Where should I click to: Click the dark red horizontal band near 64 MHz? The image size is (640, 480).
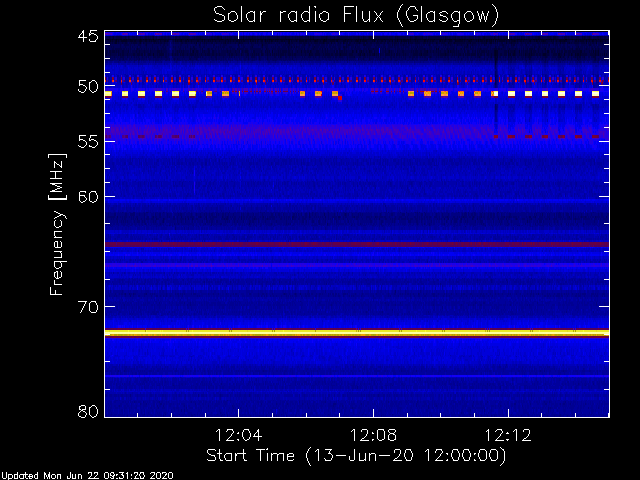click(357, 244)
